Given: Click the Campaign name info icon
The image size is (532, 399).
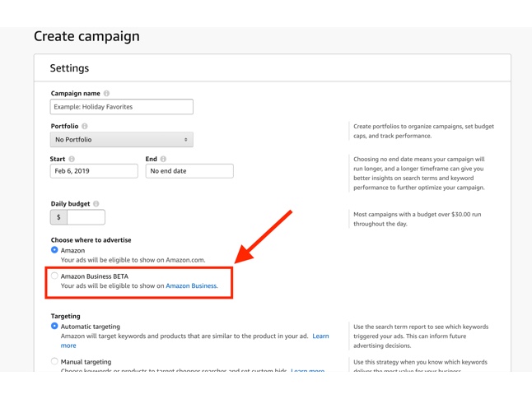Looking at the screenshot, I should point(106,94).
